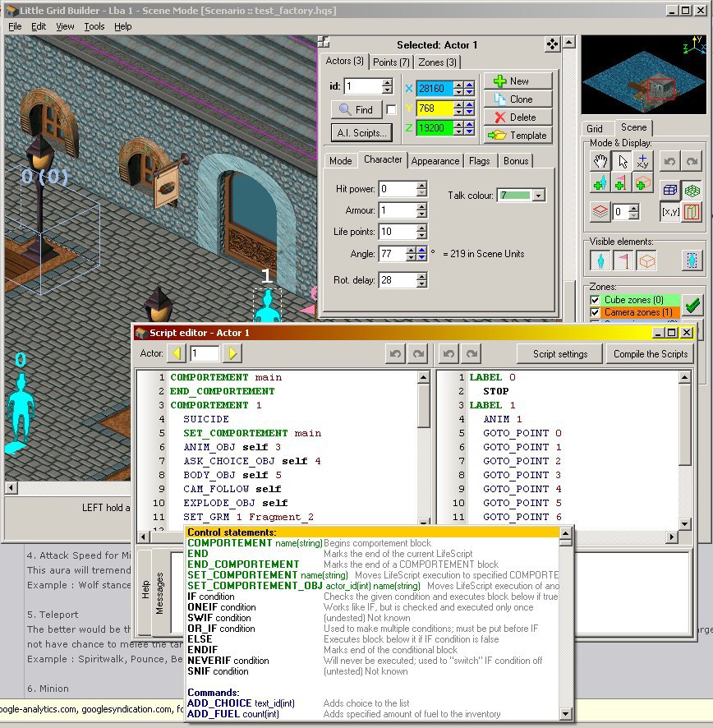Viewport: 713px width, 728px height.
Task: Click the add new zone cube icon
Action: pos(642,183)
